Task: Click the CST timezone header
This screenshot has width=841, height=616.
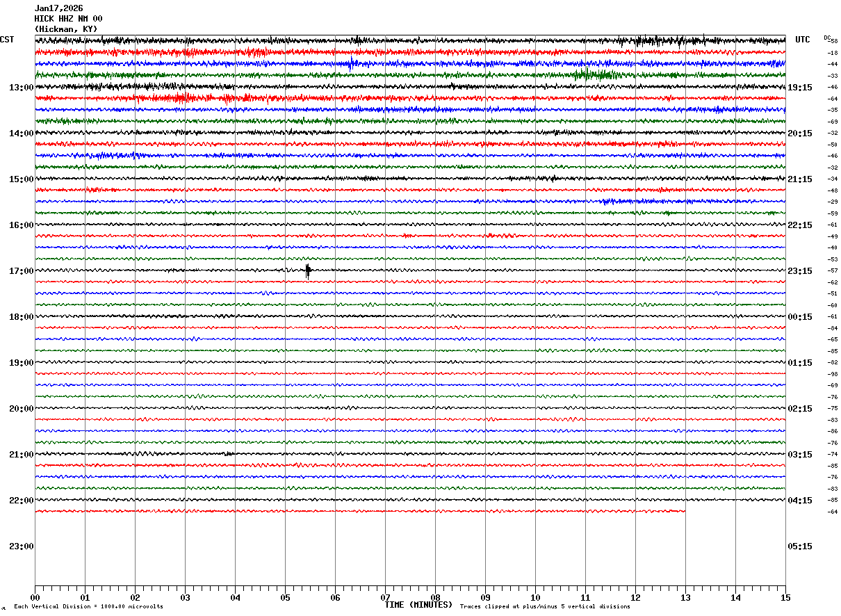Action: click(7, 40)
